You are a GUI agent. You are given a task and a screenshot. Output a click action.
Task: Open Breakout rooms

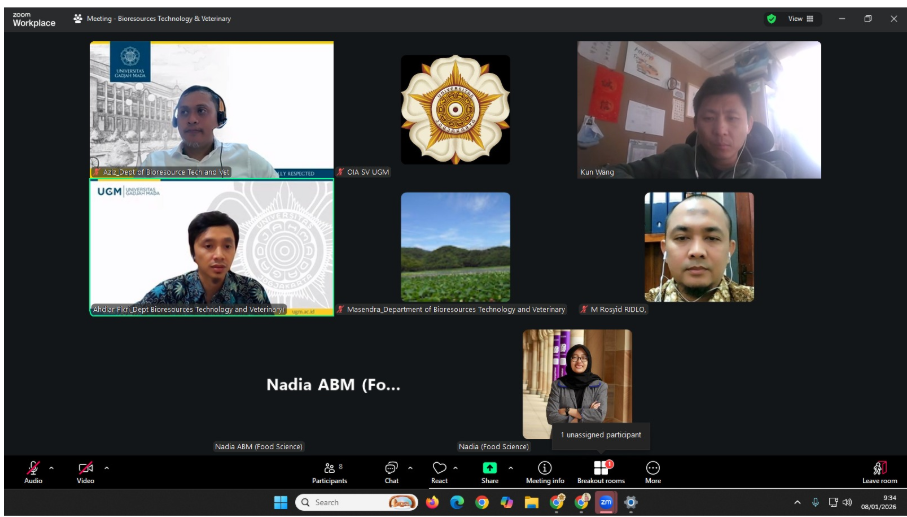pyautogui.click(x=601, y=470)
